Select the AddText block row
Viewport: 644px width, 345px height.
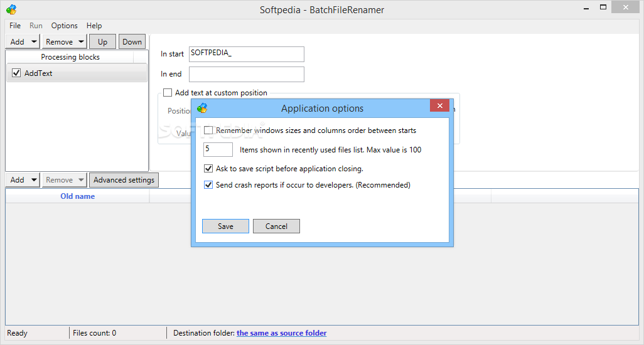point(77,73)
